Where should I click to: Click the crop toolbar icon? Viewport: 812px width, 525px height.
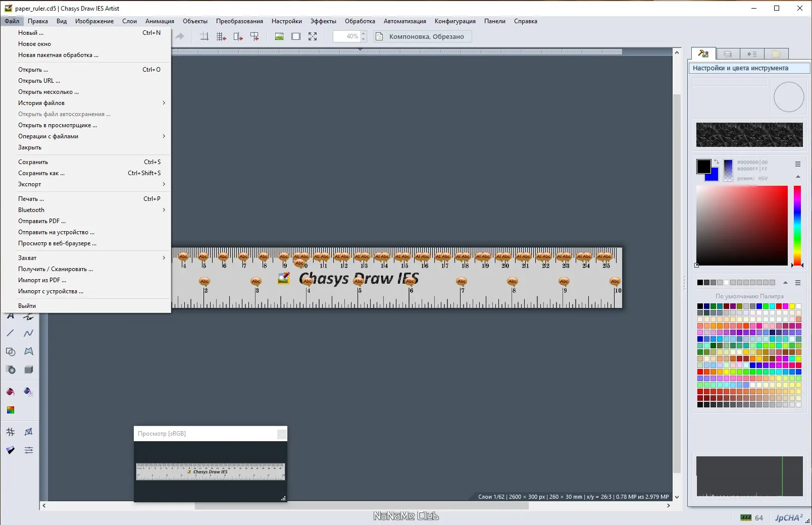pyautogui.click(x=204, y=36)
